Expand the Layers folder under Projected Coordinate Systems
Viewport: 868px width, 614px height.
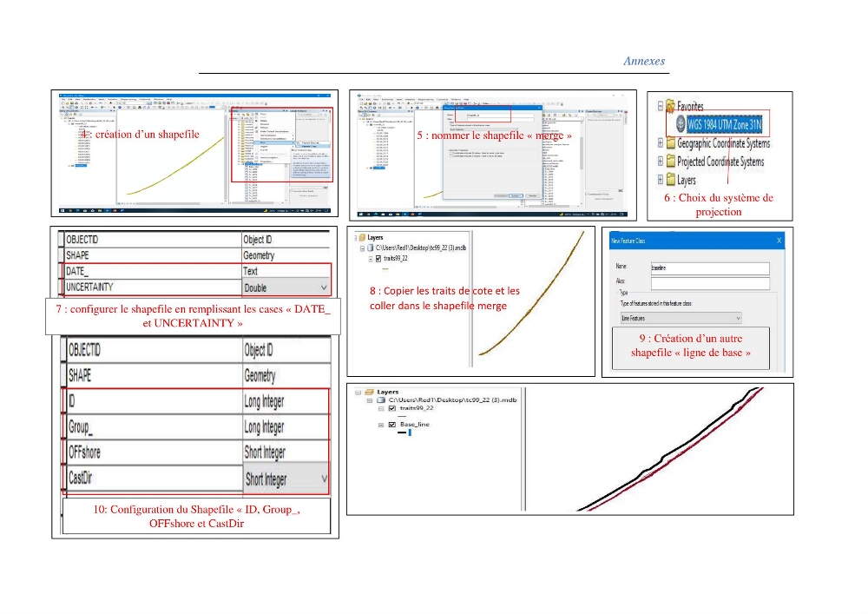tap(660, 180)
